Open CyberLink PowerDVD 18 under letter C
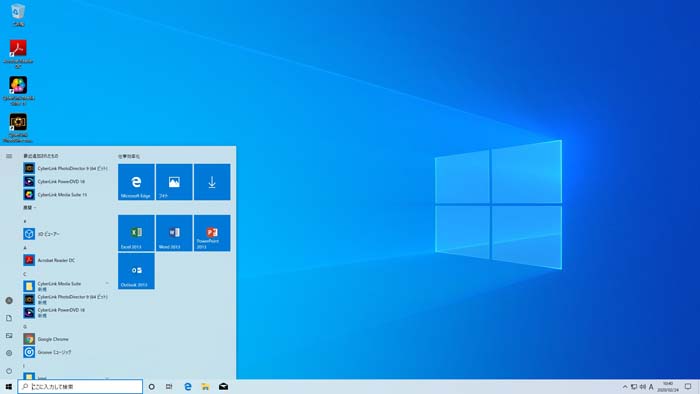 click(66, 312)
